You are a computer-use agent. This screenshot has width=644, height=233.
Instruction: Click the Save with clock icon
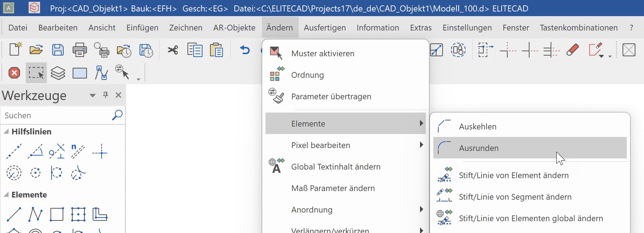(146, 50)
